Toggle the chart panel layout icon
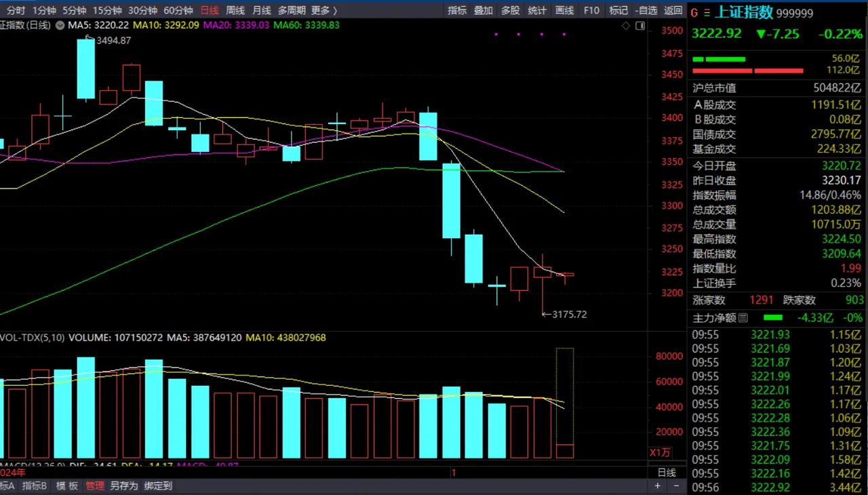Screen dimensions: 868x495 click(x=641, y=26)
